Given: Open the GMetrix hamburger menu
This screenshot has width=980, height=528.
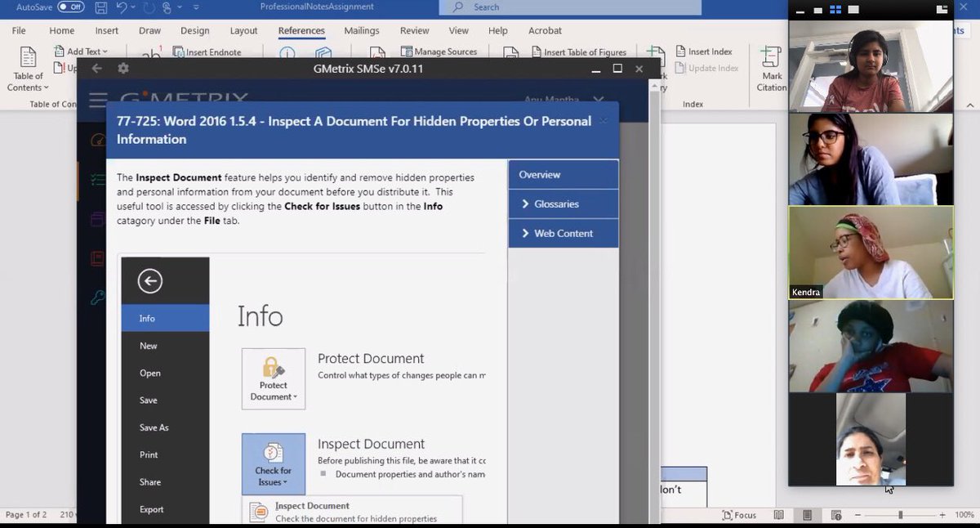Looking at the screenshot, I should click(98, 100).
